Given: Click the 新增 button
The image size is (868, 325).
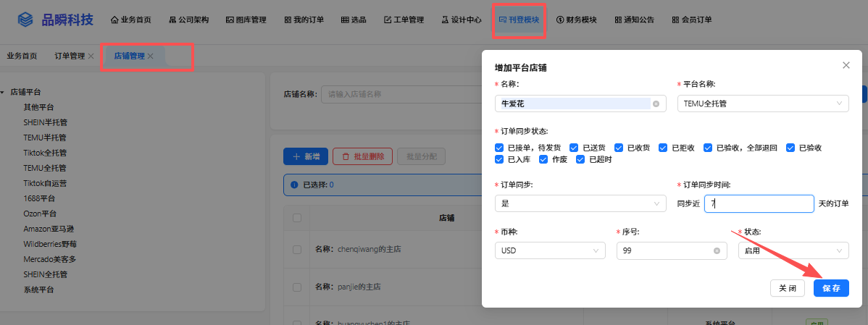Looking at the screenshot, I should coord(306,156).
